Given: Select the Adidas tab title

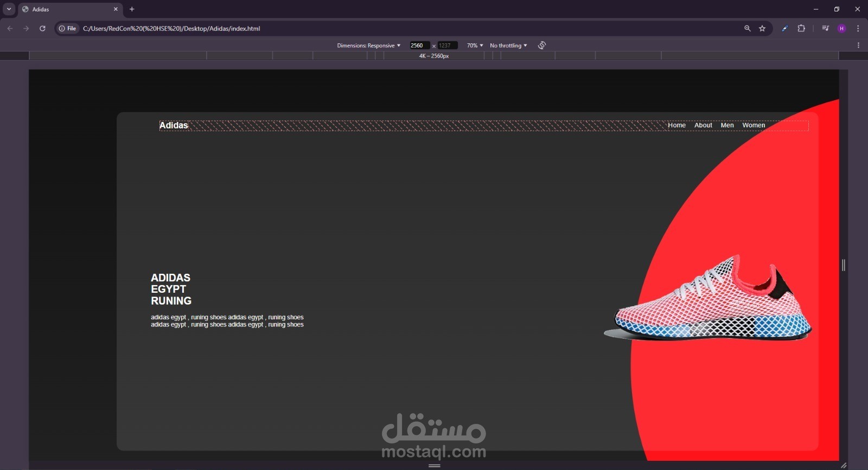Looking at the screenshot, I should pos(41,9).
